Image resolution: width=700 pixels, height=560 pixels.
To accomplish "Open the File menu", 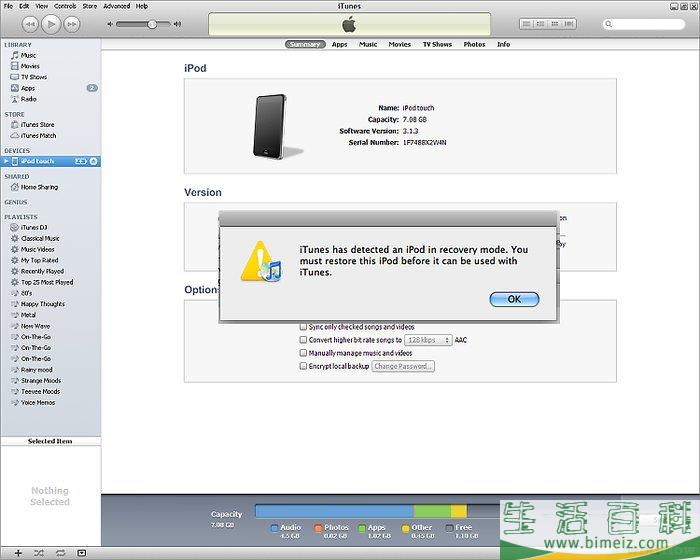I will click(8, 6).
